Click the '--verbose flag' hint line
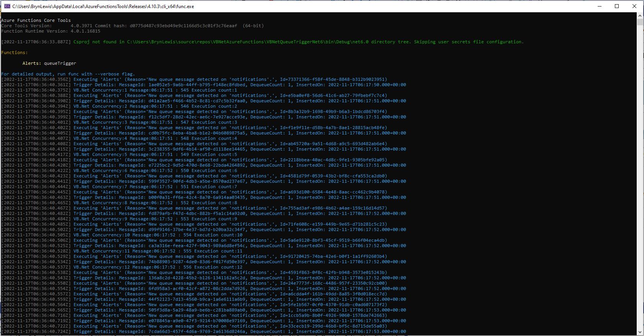The height and width of the screenshot is (336, 644). point(68,74)
